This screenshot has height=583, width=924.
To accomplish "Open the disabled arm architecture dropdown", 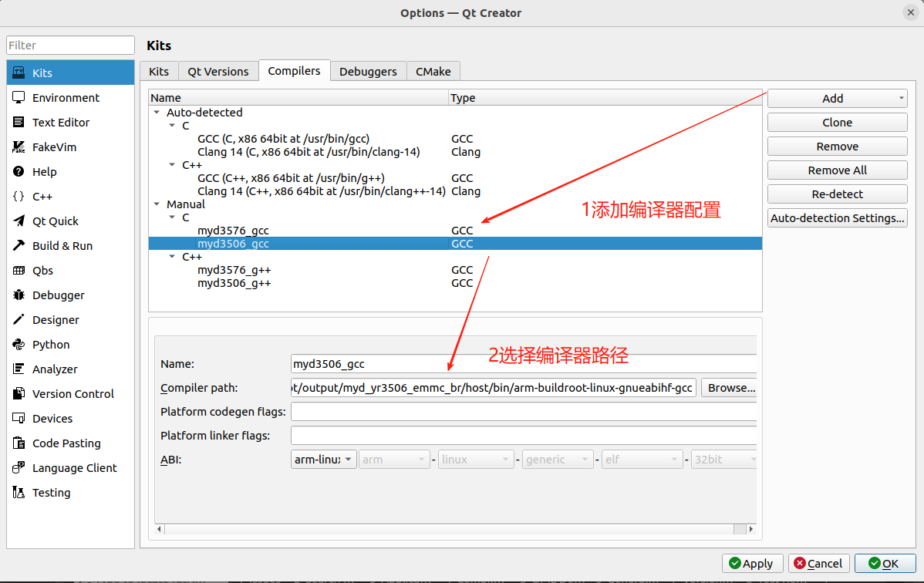I will pyautogui.click(x=394, y=459).
